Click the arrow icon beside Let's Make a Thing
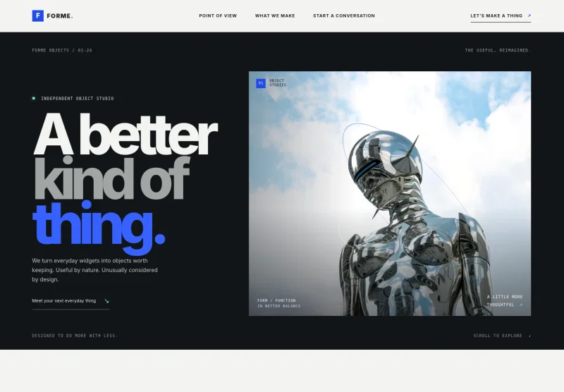 [529, 16]
